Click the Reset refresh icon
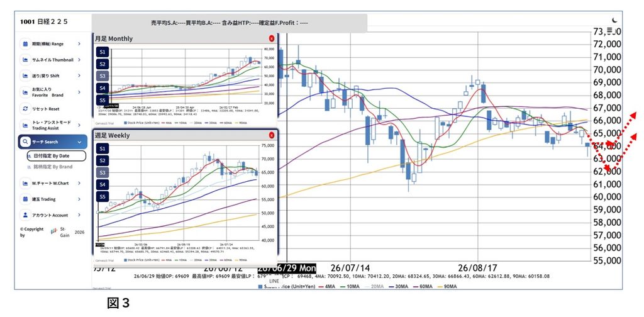The width and height of the screenshot is (644, 317). (25, 109)
